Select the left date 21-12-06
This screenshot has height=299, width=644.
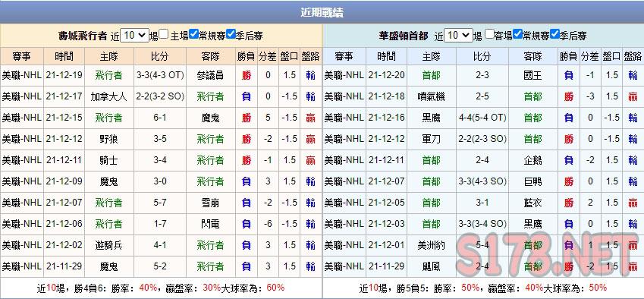click(64, 224)
